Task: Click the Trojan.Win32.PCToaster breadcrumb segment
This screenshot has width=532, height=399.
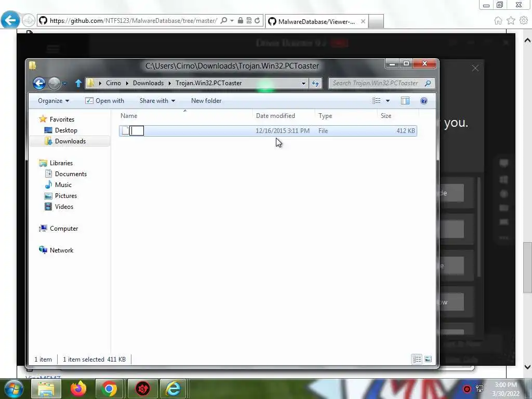Action: [x=209, y=83]
